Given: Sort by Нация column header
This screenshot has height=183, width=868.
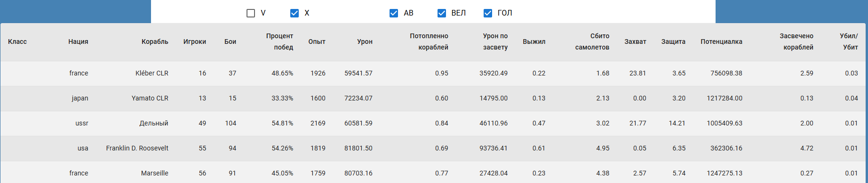Looking at the screenshot, I should coord(78,42).
